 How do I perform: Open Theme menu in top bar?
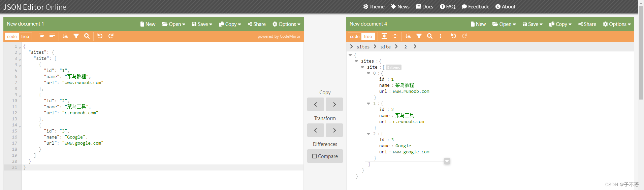click(x=374, y=7)
